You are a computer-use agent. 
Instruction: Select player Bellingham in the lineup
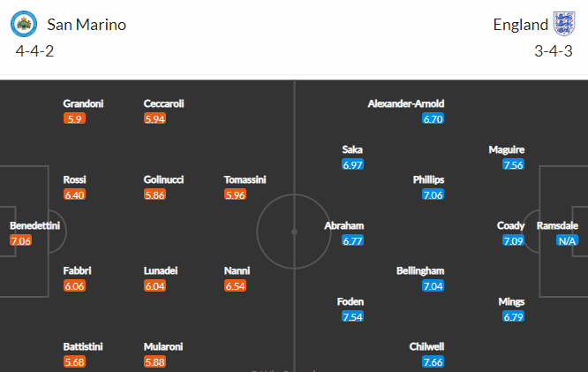pos(420,270)
